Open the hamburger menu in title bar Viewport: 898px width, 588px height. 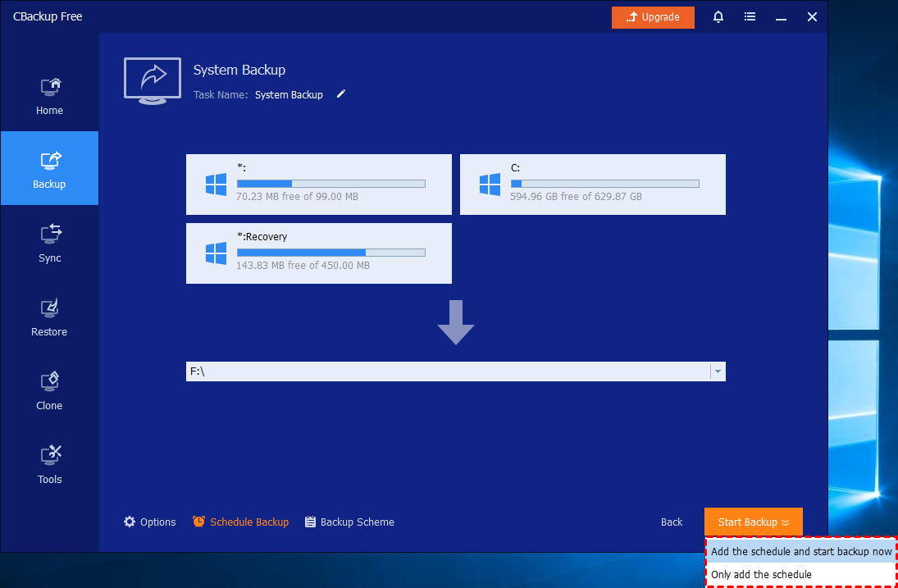(x=750, y=17)
